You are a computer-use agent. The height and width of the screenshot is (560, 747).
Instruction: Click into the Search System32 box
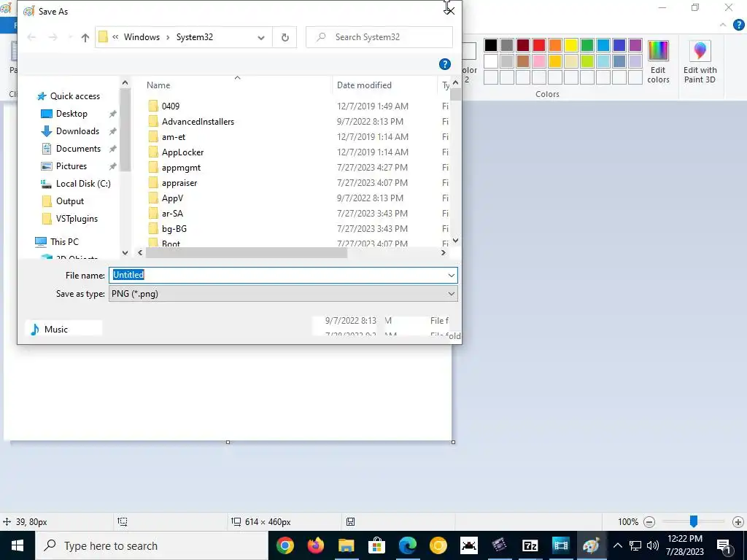point(379,37)
